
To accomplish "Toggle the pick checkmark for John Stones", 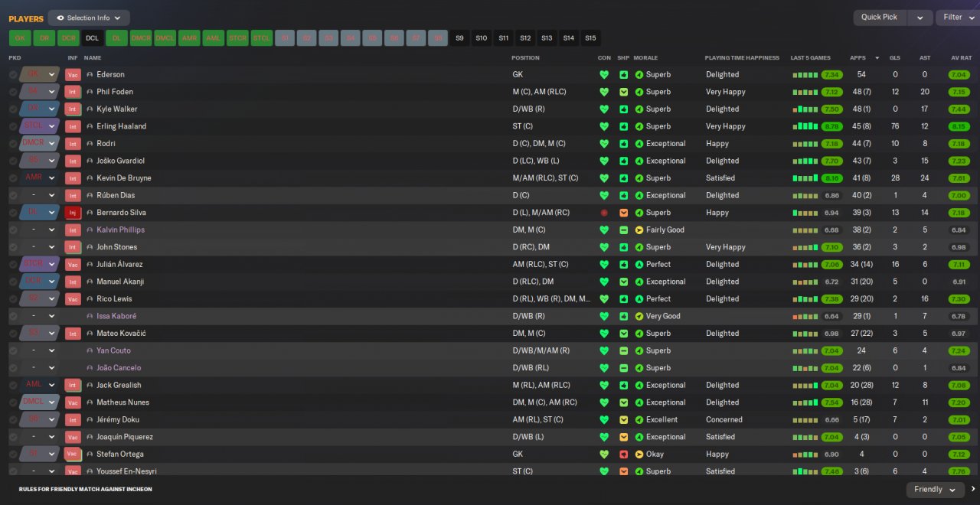I will coord(13,247).
